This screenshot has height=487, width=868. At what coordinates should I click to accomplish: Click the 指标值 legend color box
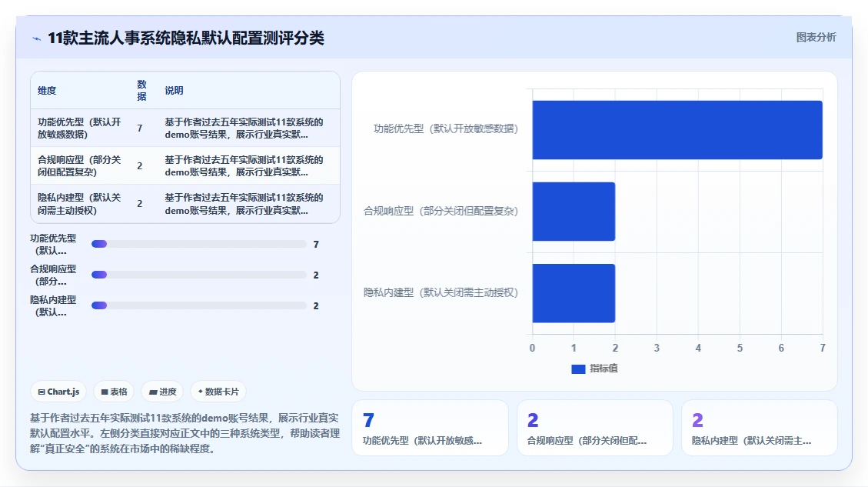[x=578, y=369]
